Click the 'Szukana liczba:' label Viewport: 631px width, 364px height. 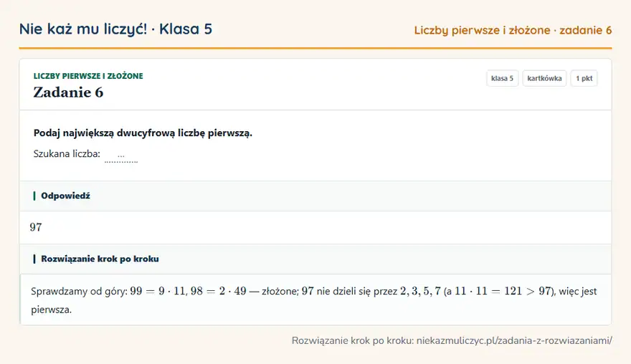pyautogui.click(x=67, y=153)
